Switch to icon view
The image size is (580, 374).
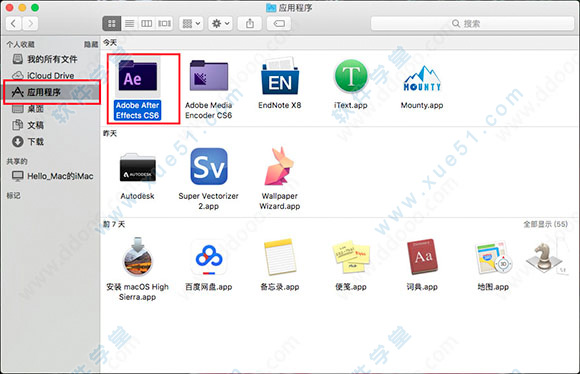click(x=112, y=24)
